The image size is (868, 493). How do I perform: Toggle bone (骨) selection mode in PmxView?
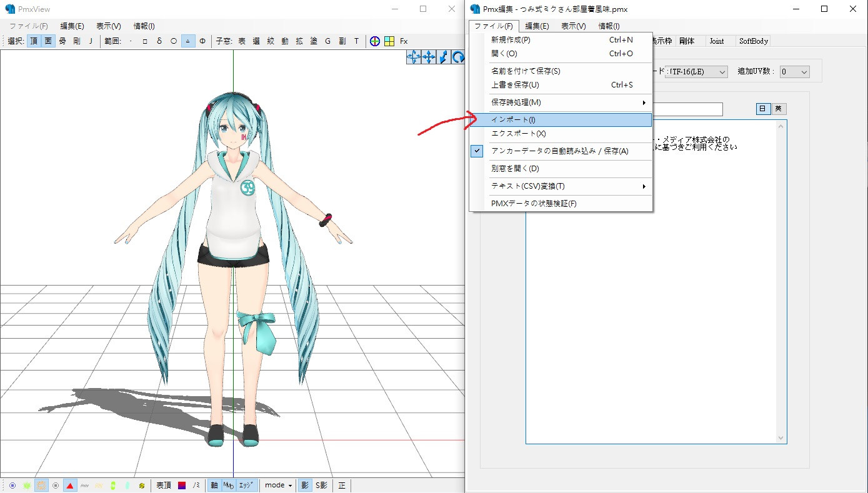[62, 41]
